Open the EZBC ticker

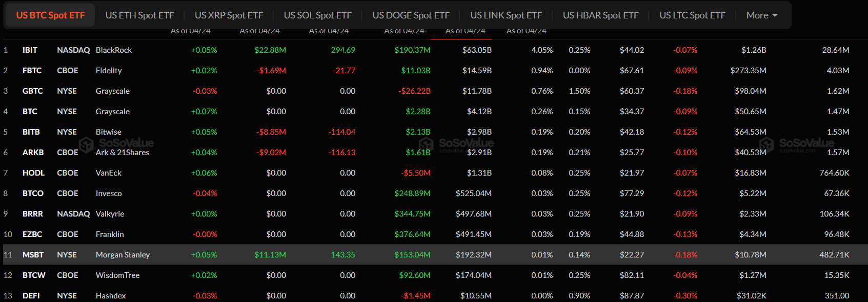coord(32,234)
